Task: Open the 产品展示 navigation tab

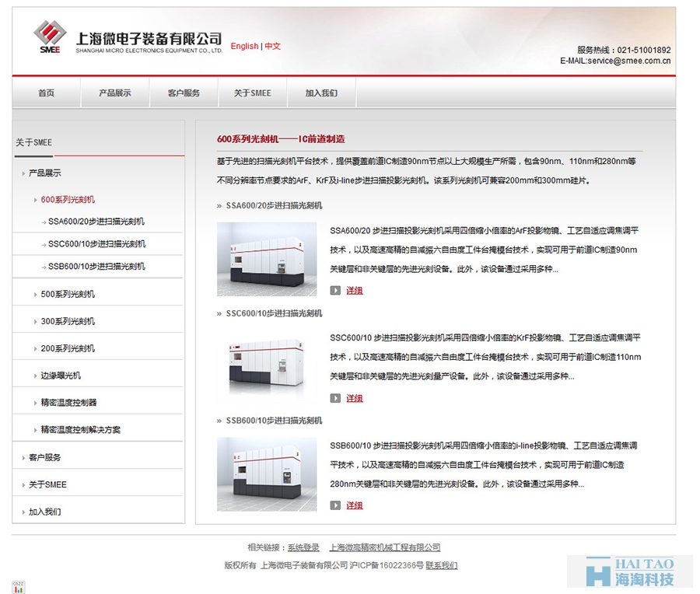Action: coord(115,93)
